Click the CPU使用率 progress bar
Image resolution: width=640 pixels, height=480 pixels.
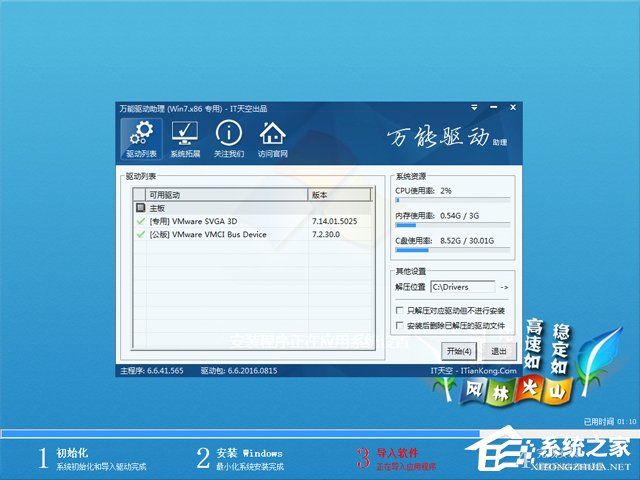(452, 200)
